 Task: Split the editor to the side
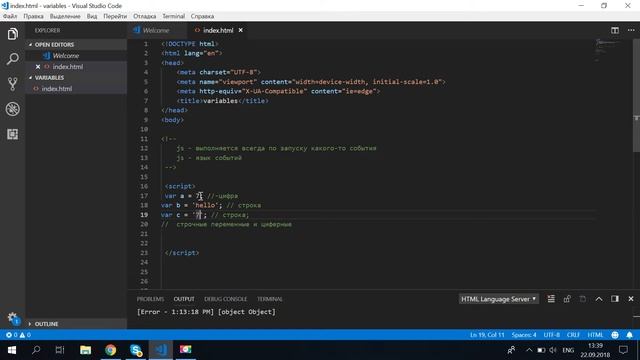tap(615, 30)
